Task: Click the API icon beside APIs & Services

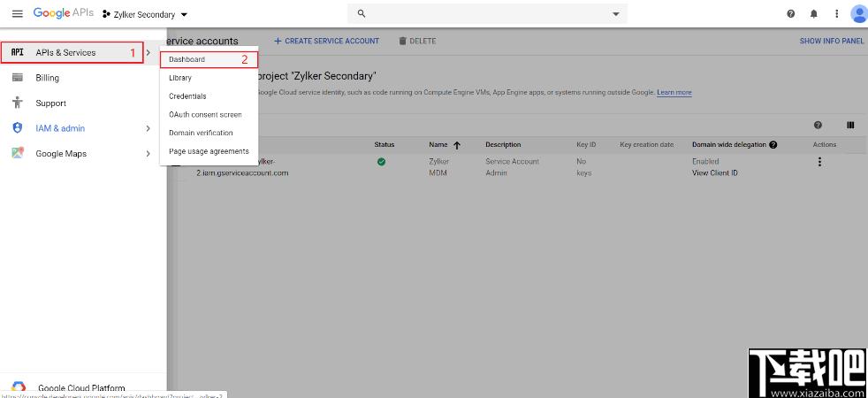Action: tap(17, 52)
